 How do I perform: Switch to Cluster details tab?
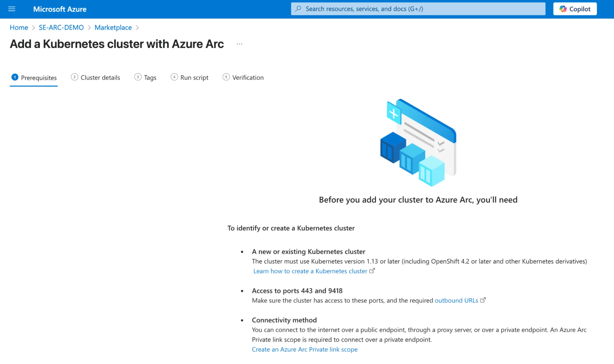(x=96, y=77)
